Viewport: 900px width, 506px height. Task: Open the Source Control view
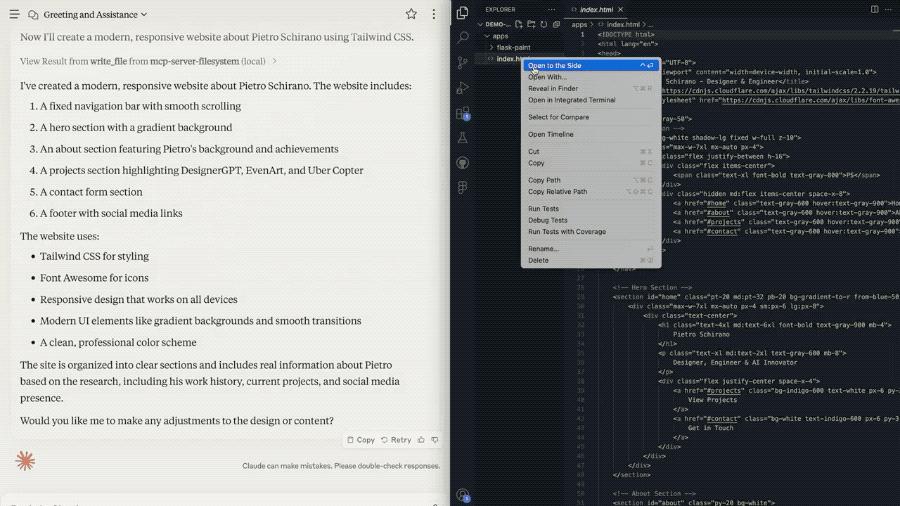pyautogui.click(x=463, y=63)
